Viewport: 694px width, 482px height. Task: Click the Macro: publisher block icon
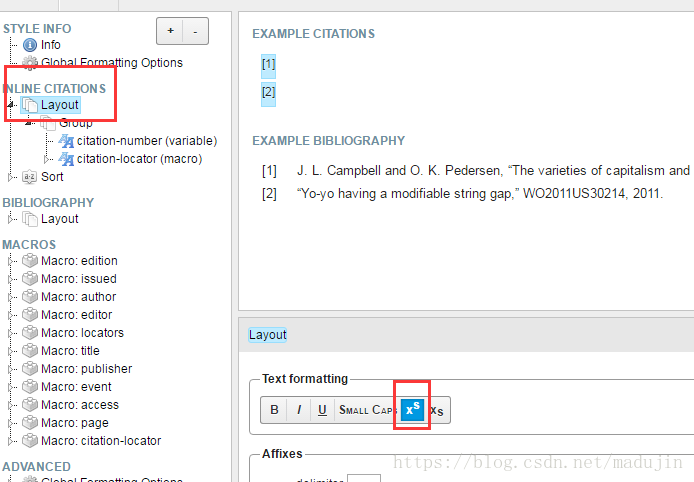pos(30,369)
